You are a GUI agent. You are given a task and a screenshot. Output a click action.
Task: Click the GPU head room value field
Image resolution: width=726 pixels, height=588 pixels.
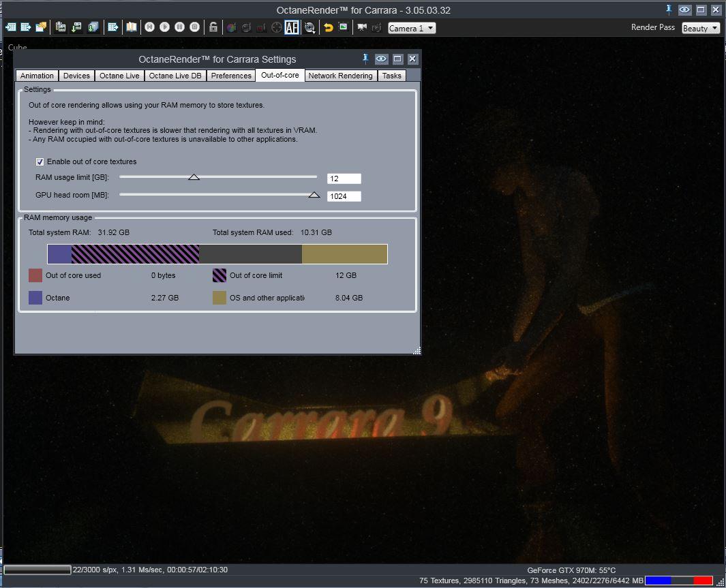344,196
